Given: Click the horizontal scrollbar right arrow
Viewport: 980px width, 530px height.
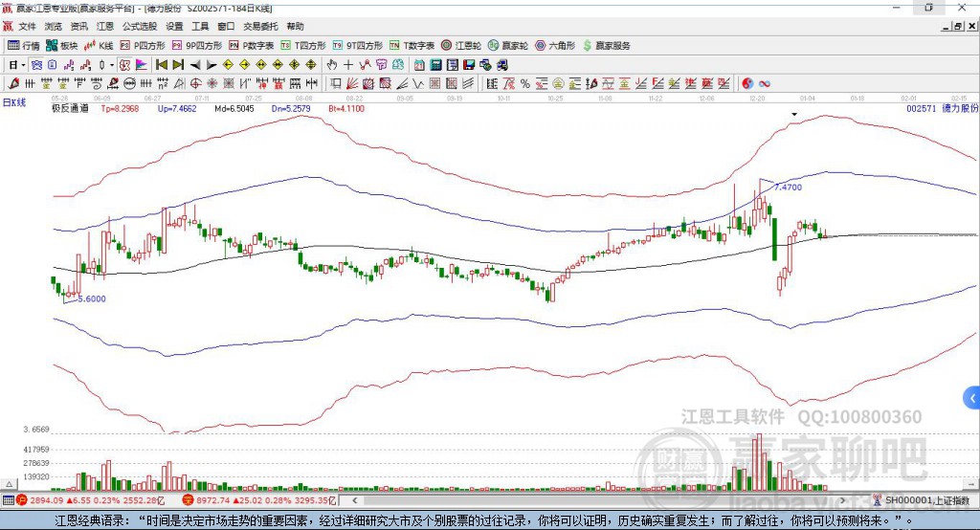Looking at the screenshot, I should (x=842, y=500).
